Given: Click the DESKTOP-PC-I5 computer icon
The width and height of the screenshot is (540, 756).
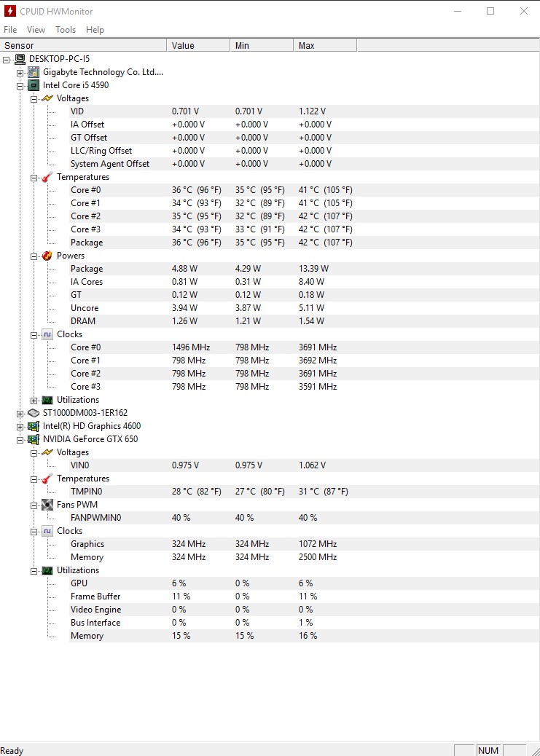Looking at the screenshot, I should [20, 59].
